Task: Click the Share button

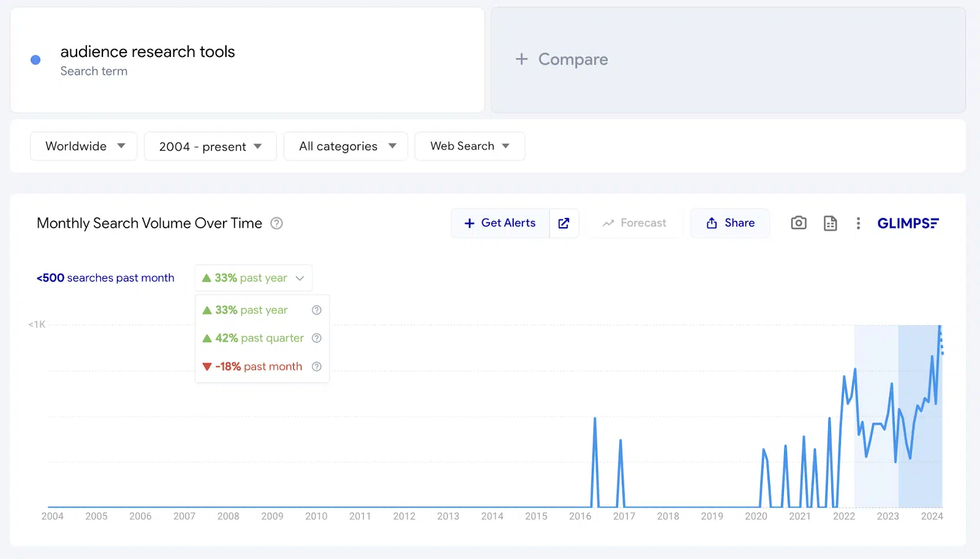Action: [730, 223]
